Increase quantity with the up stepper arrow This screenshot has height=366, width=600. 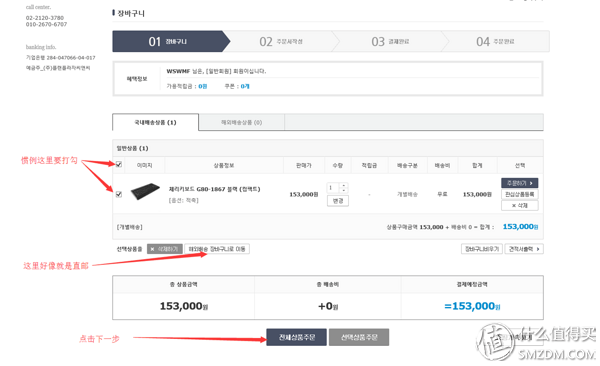344,185
